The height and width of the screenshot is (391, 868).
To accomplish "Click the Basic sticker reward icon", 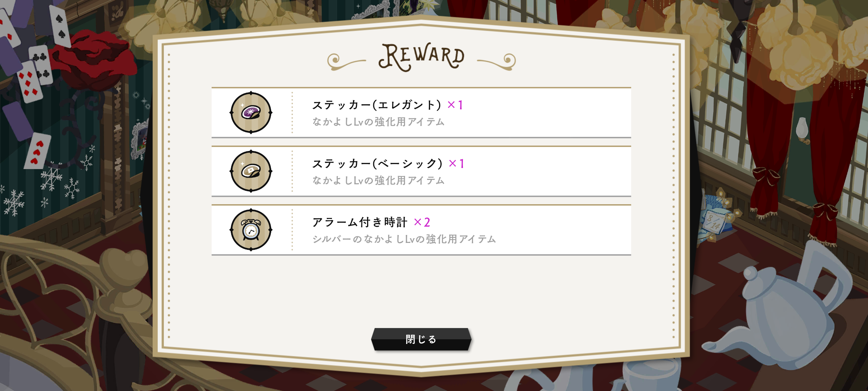I will coord(251,171).
